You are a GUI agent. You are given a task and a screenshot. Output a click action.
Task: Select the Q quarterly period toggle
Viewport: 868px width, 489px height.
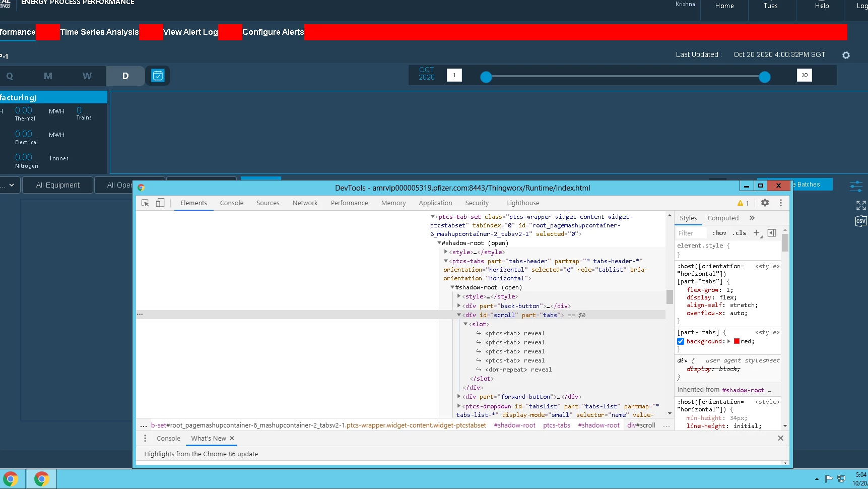tap(10, 76)
